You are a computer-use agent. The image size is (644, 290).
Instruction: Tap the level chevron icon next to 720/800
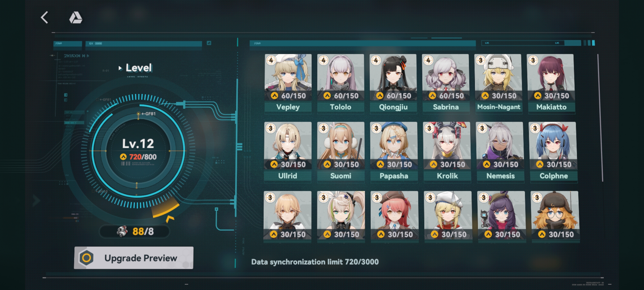[123, 157]
